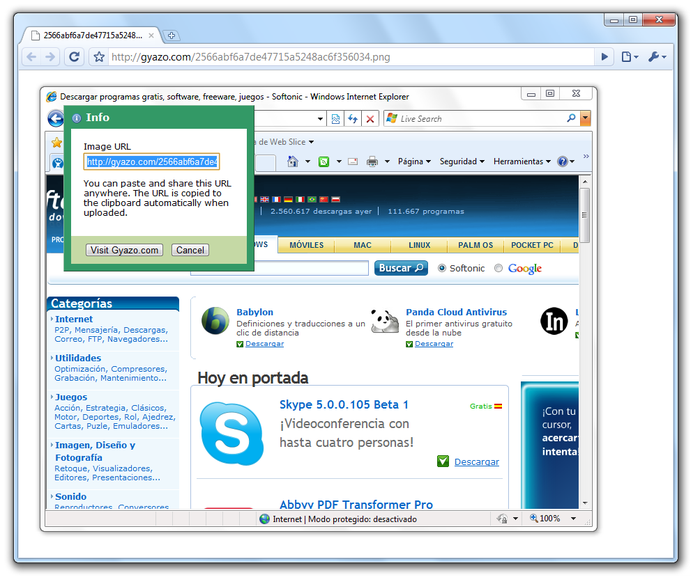Bookmark this page with the star icon
The image size is (700, 584).
tap(99, 57)
